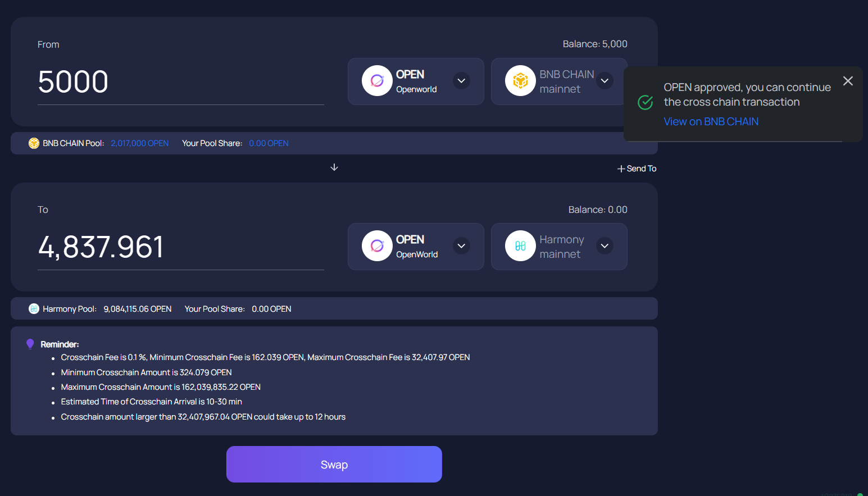
Task: Click the OPEN approved notification message
Action: (747, 94)
